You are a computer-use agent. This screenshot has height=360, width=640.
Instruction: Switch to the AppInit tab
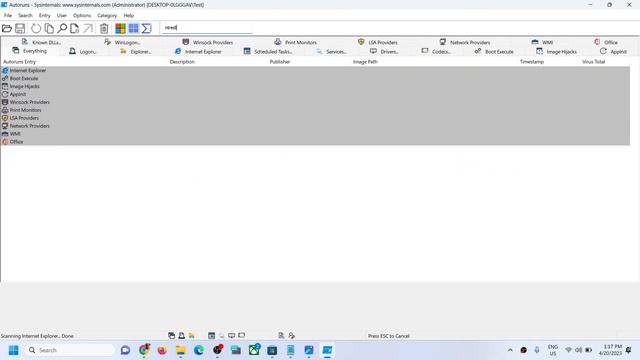tap(613, 51)
